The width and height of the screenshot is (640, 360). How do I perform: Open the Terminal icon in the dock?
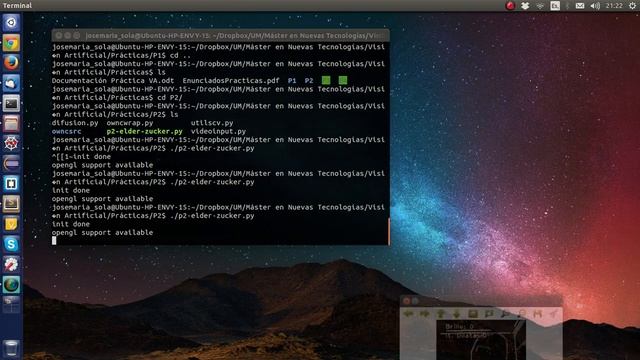[11, 103]
